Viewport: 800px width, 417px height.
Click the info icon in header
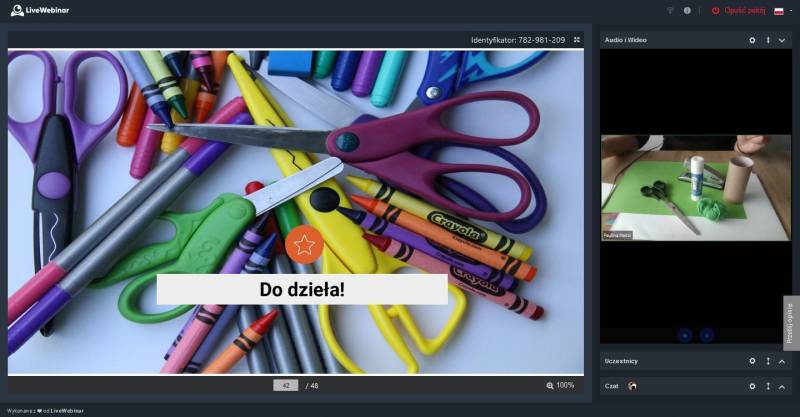click(x=687, y=10)
